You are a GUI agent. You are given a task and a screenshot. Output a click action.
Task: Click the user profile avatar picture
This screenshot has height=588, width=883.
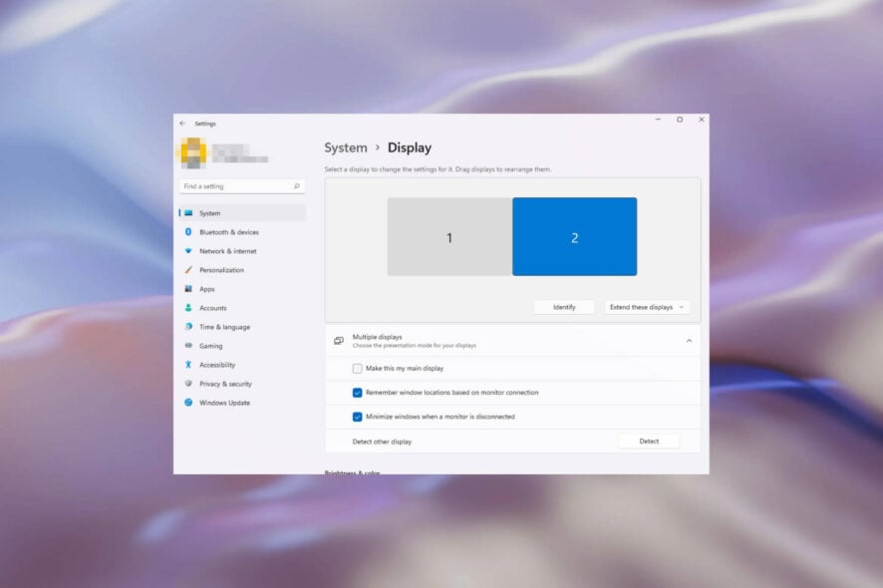(x=192, y=152)
